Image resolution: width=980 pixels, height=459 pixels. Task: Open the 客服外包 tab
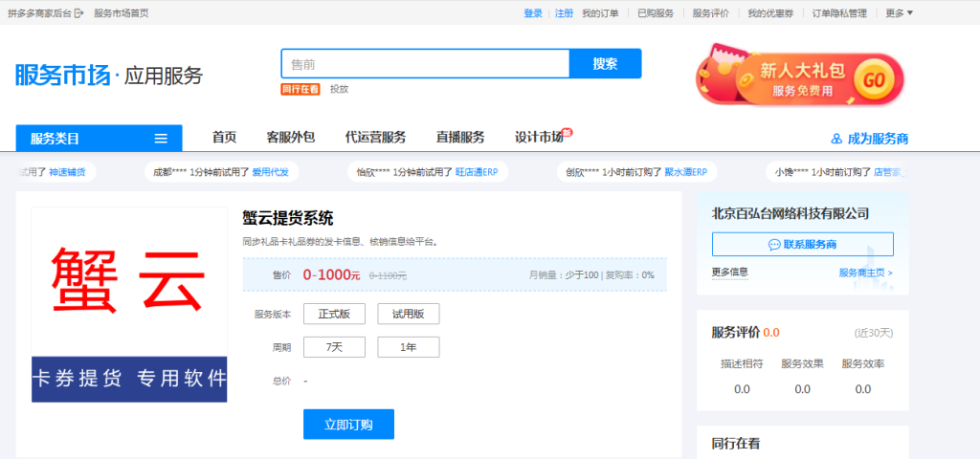tap(291, 138)
